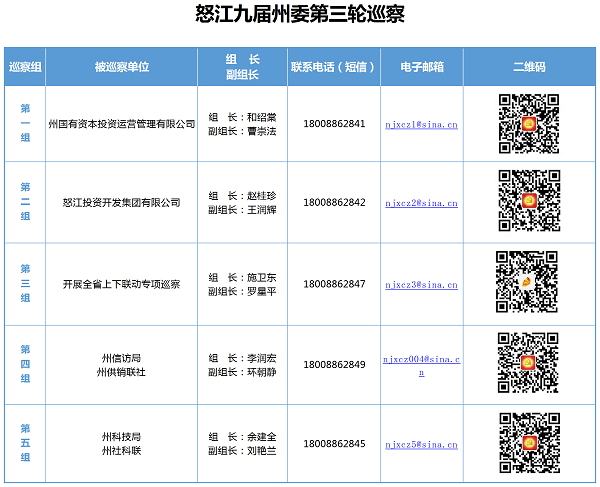
Task: Click the 电子邮箱 column header
Action: tap(421, 67)
